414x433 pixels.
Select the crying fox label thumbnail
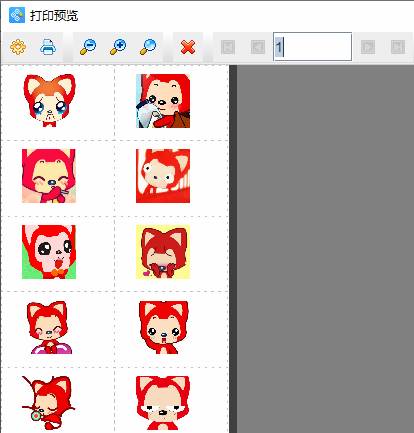[x=49, y=101]
